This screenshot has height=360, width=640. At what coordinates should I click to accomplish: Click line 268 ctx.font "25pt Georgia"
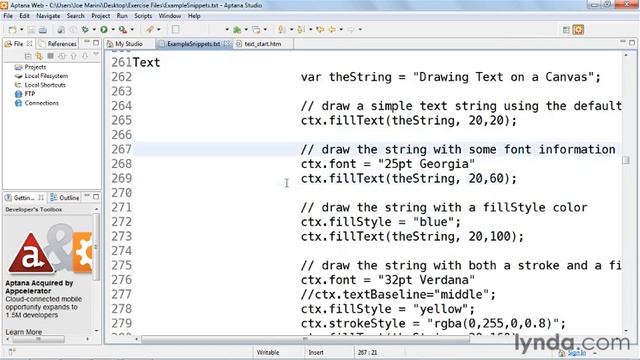pos(388,164)
